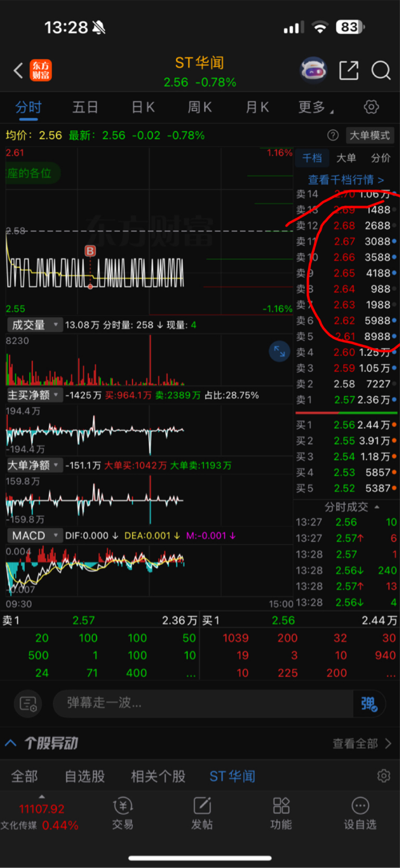Image resolution: width=400 pixels, height=868 pixels.
Task: Tap the 文化传媒 index ticker 11107.92
Action: pos(40,817)
